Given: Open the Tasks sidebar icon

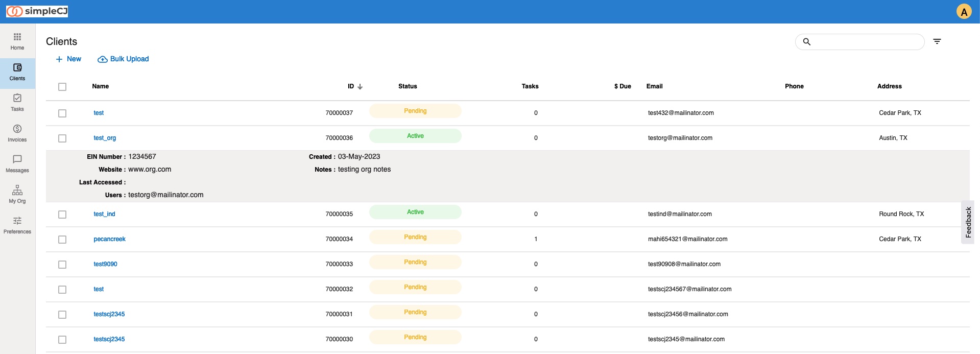Looking at the screenshot, I should point(17,98).
